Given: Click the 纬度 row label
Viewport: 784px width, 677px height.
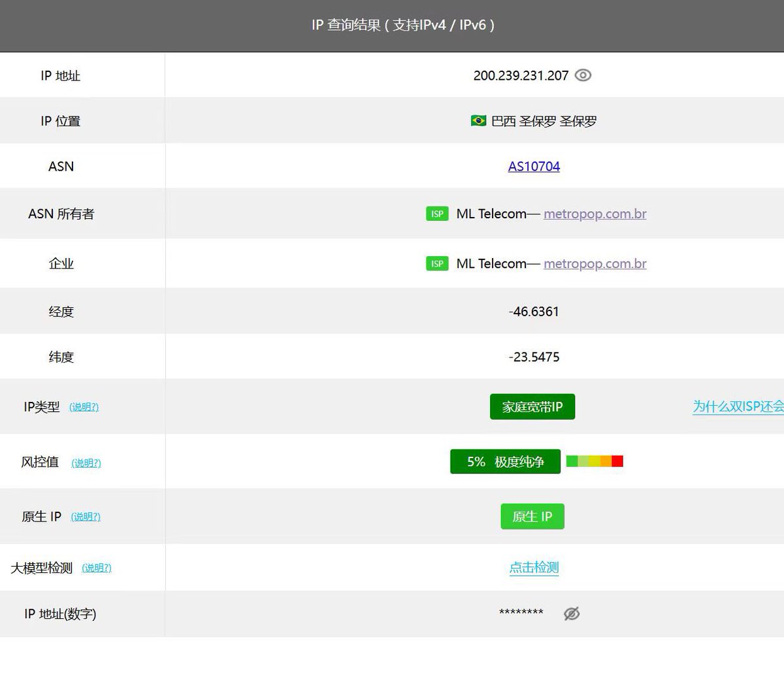Looking at the screenshot, I should click(61, 357).
